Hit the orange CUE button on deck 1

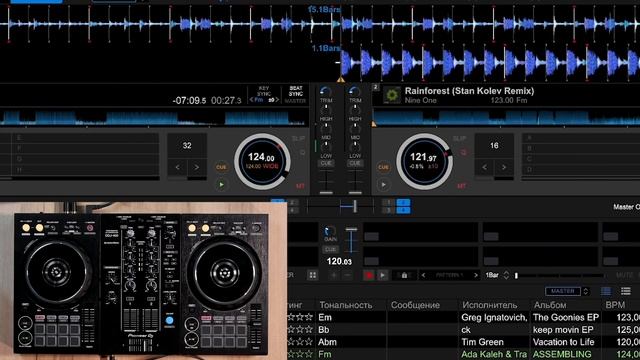click(221, 167)
